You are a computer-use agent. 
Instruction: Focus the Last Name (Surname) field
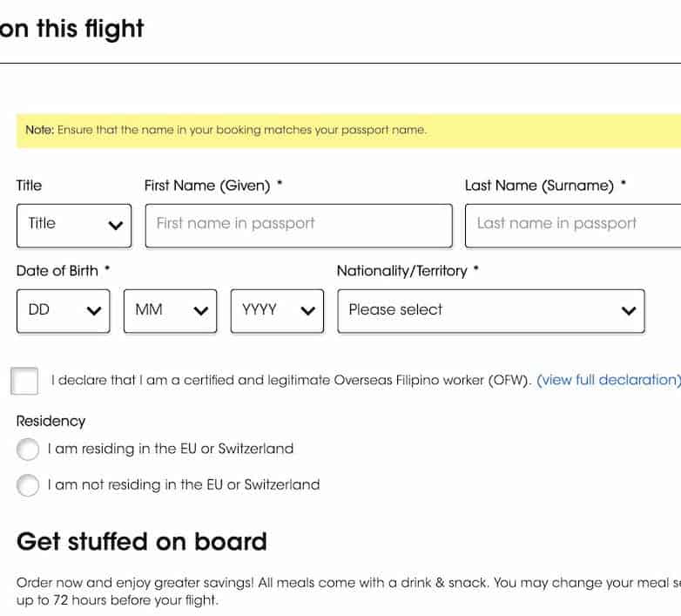[x=572, y=225]
